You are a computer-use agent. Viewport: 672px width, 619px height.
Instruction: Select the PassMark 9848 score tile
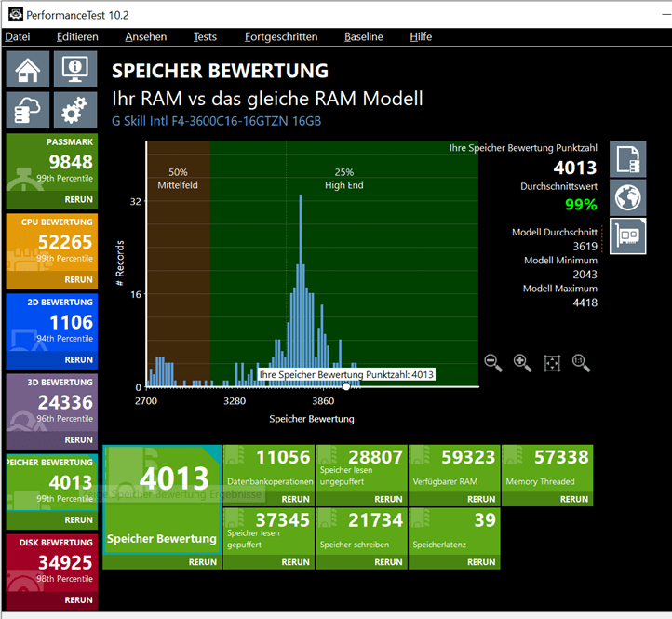(x=52, y=163)
